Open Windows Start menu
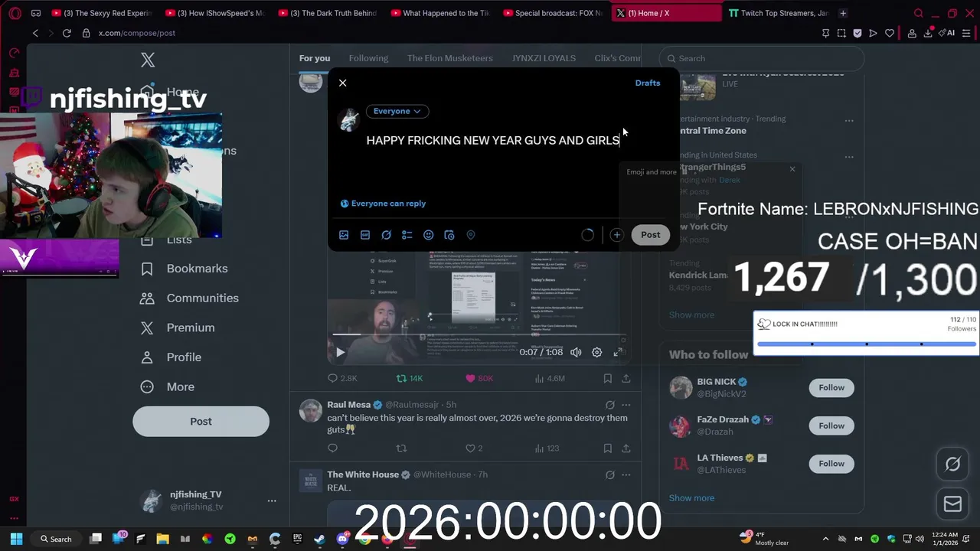The image size is (980, 551). pyautogui.click(x=16, y=539)
